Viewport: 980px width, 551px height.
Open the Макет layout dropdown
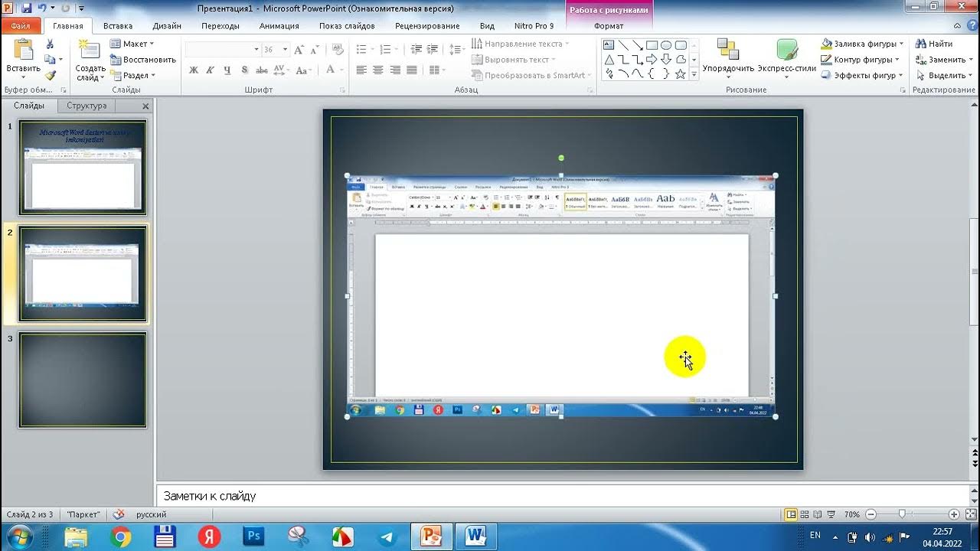click(x=132, y=44)
